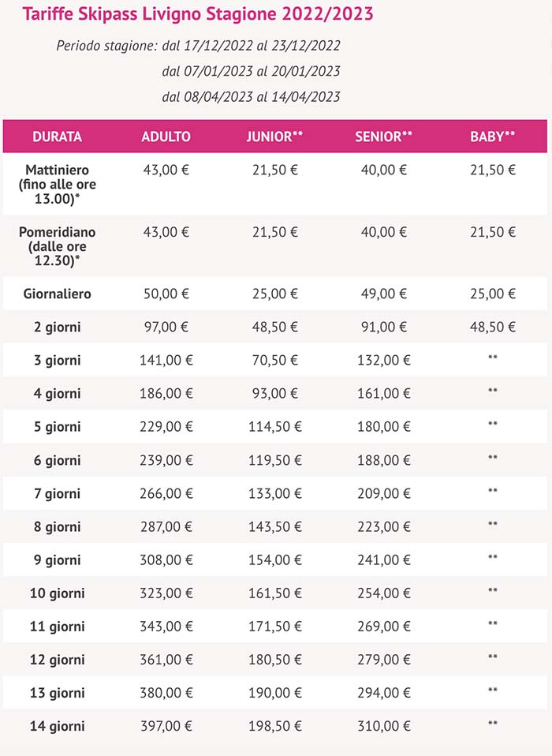
Task: Click the adult Giornaliero price 50,00 €
Action: [x=166, y=294]
